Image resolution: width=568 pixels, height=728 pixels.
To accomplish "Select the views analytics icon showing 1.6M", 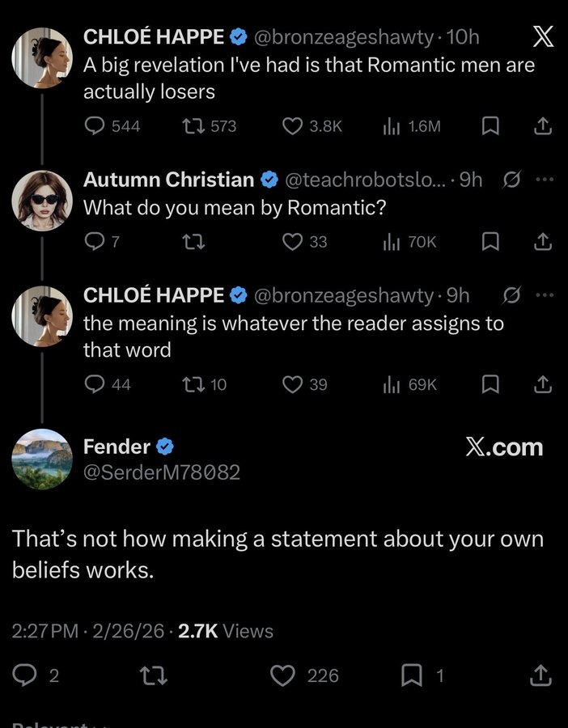I will (x=393, y=126).
